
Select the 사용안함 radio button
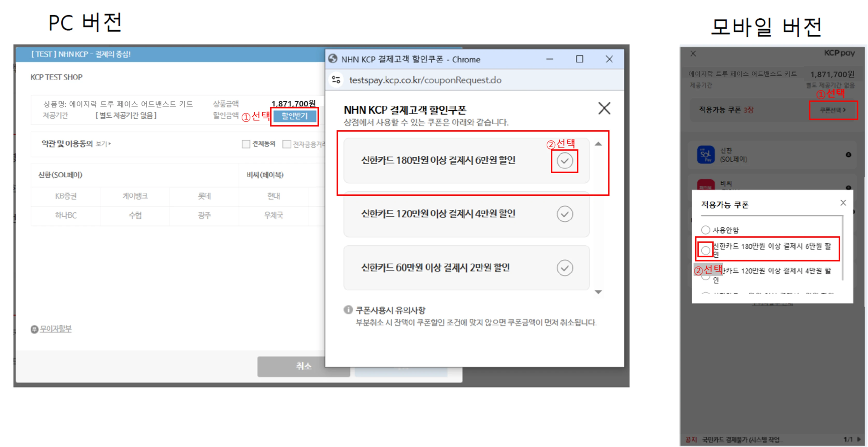[705, 230]
